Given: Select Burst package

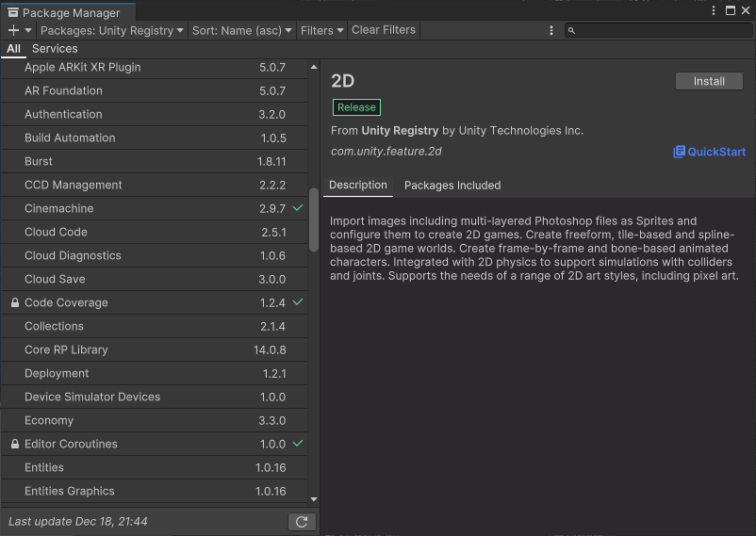Looking at the screenshot, I should coord(155,161).
